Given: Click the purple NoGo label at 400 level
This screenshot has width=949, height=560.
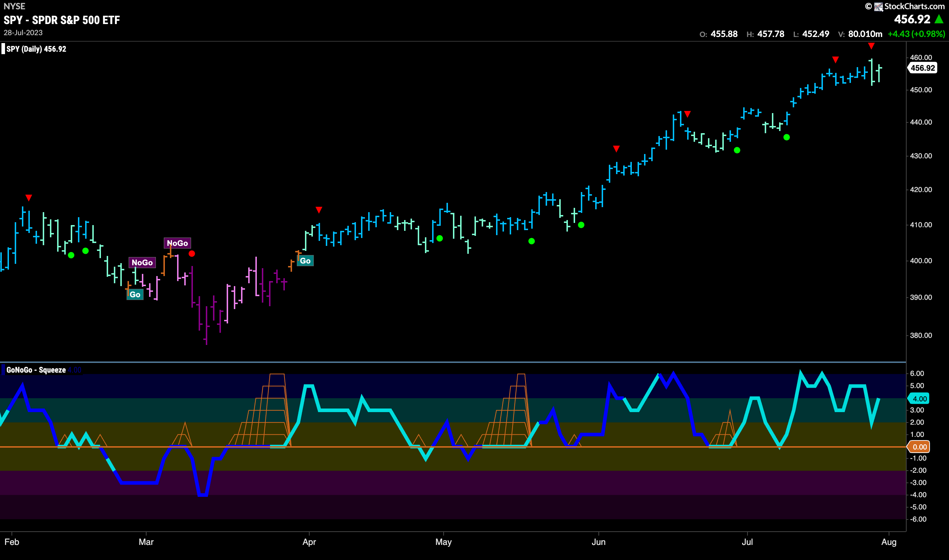Looking at the screenshot, I should click(142, 263).
